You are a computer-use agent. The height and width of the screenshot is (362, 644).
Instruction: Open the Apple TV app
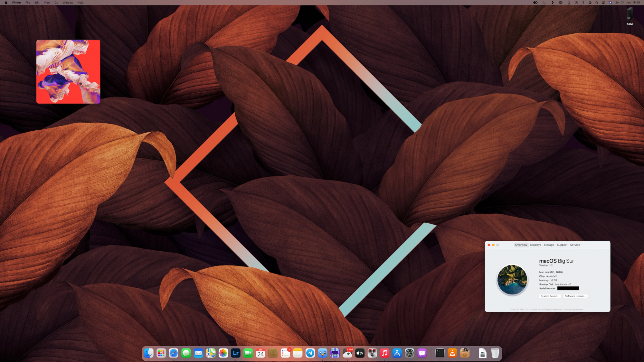coord(360,353)
